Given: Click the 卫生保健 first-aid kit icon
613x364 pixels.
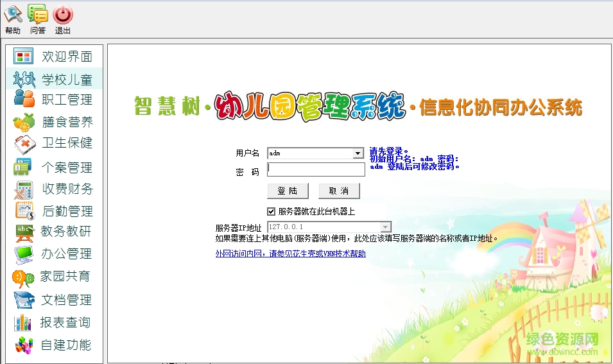Looking at the screenshot, I should click(x=24, y=143).
